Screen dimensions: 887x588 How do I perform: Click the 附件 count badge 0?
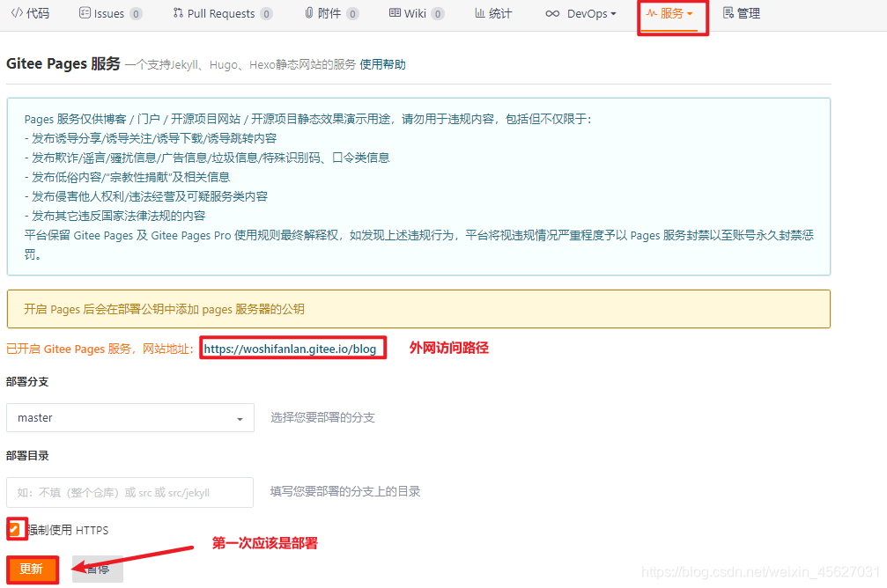click(352, 13)
